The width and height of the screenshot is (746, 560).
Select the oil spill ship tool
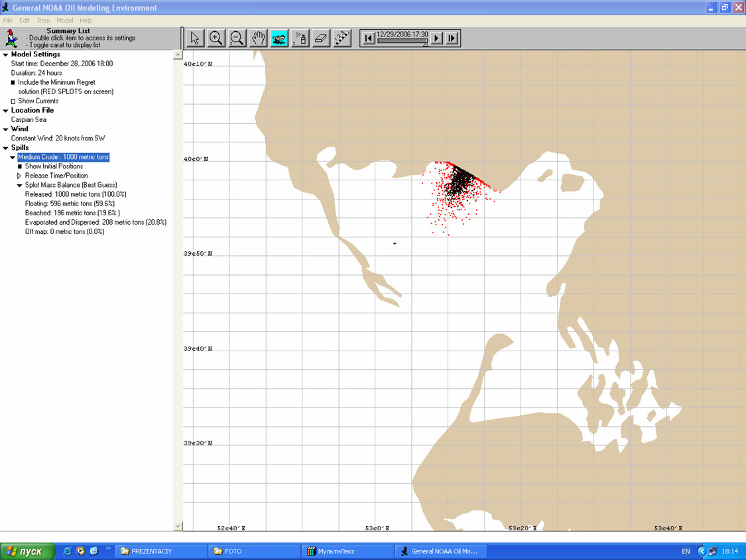pyautogui.click(x=279, y=38)
